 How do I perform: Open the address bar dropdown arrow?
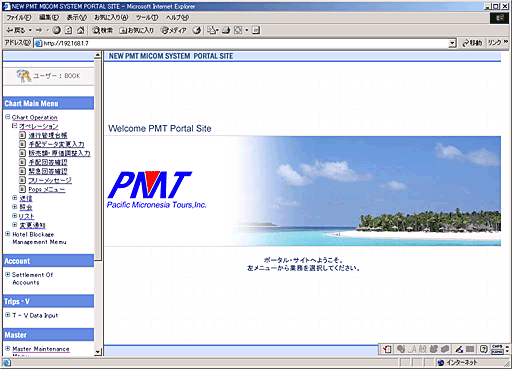(452, 43)
